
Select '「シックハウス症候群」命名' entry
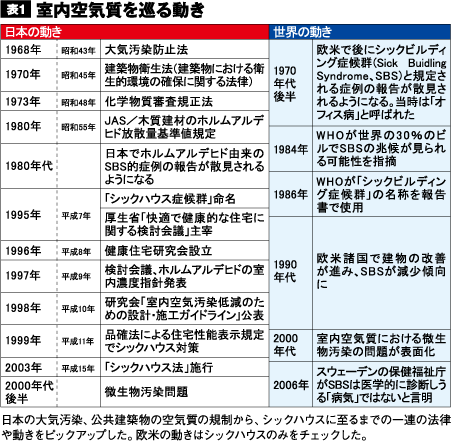pyautogui.click(x=185, y=199)
